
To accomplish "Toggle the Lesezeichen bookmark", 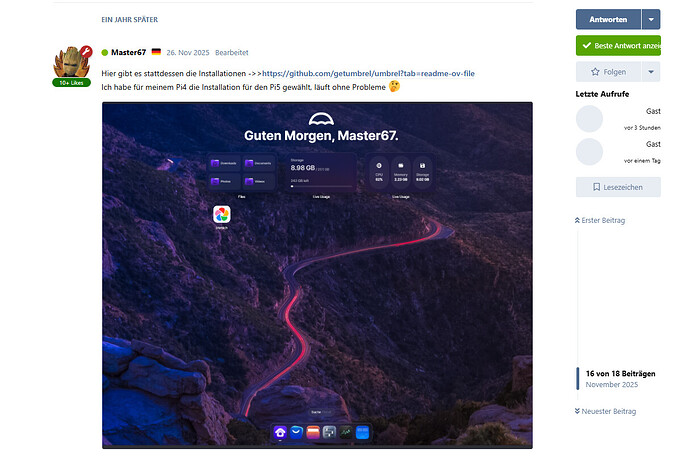I will [617, 187].
